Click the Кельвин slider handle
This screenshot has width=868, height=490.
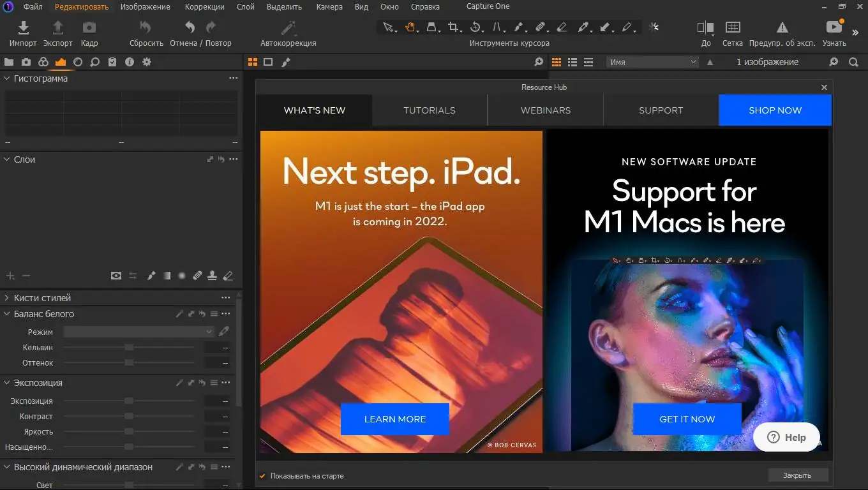[129, 347]
